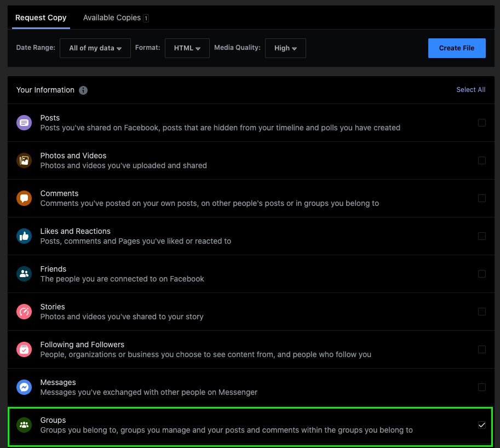Click the Groups category icon
This screenshot has height=448, width=500.
(x=24, y=425)
